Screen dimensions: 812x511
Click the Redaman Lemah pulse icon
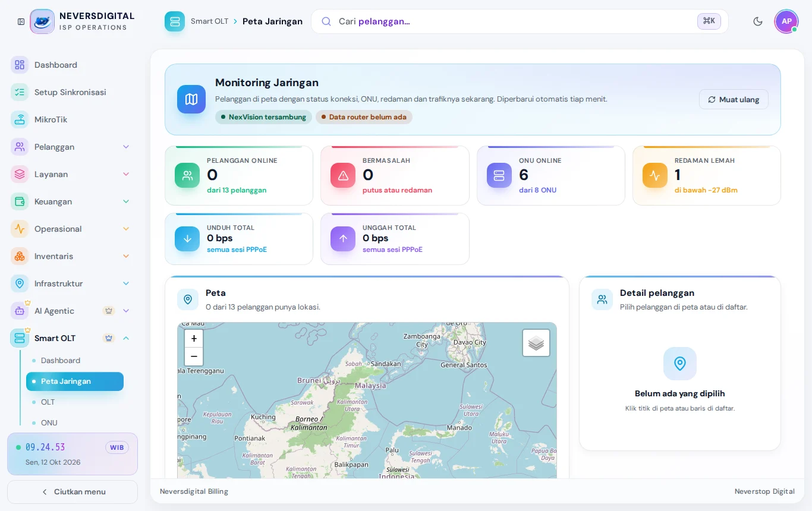click(x=655, y=175)
